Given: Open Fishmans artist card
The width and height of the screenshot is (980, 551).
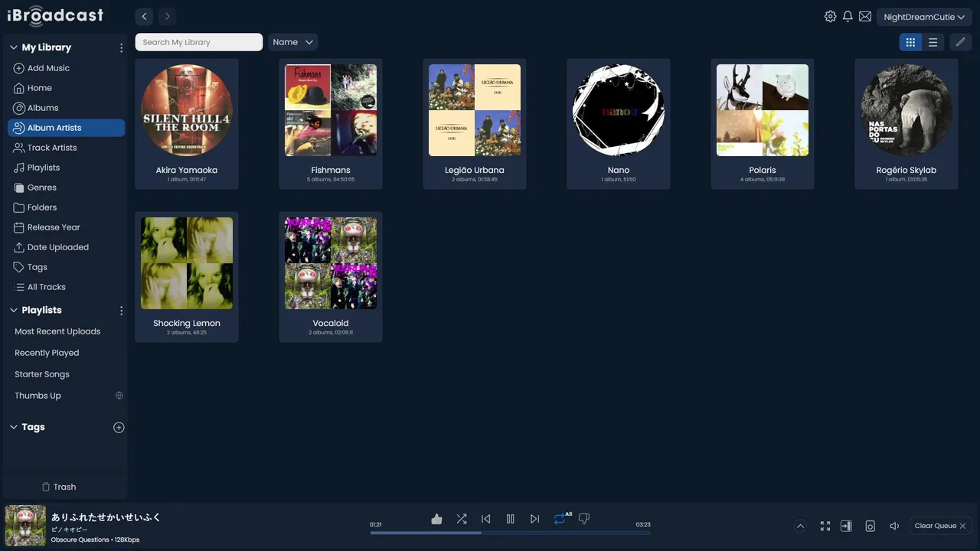Looking at the screenshot, I should 331,124.
